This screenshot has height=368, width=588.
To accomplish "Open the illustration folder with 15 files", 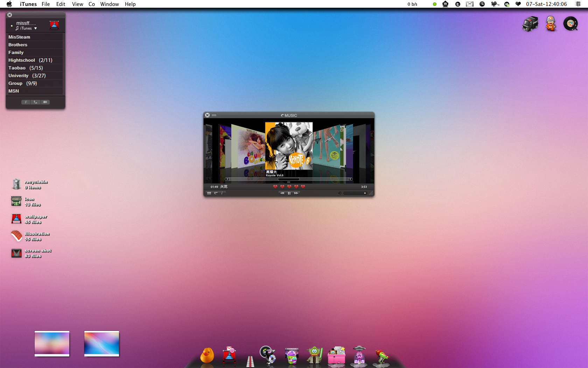I will (30, 236).
